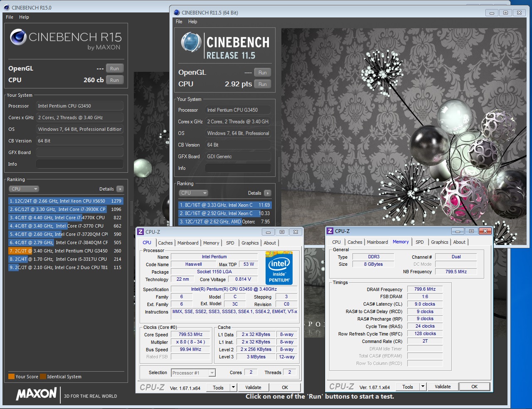Screen dimensions: 532x409
Task: Click the Cinebench R15 logo sphere icon
Action: 18,37
